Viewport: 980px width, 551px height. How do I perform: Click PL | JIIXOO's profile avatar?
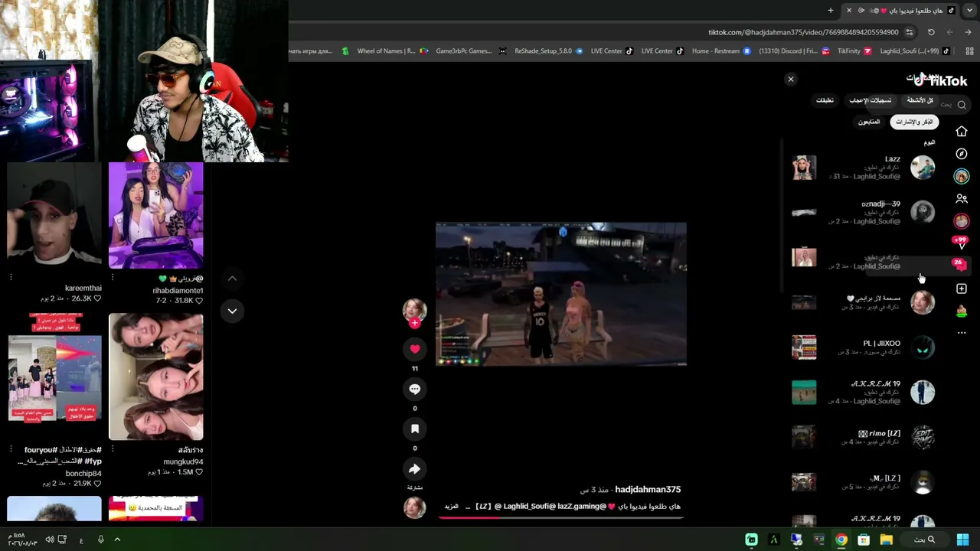click(x=923, y=347)
